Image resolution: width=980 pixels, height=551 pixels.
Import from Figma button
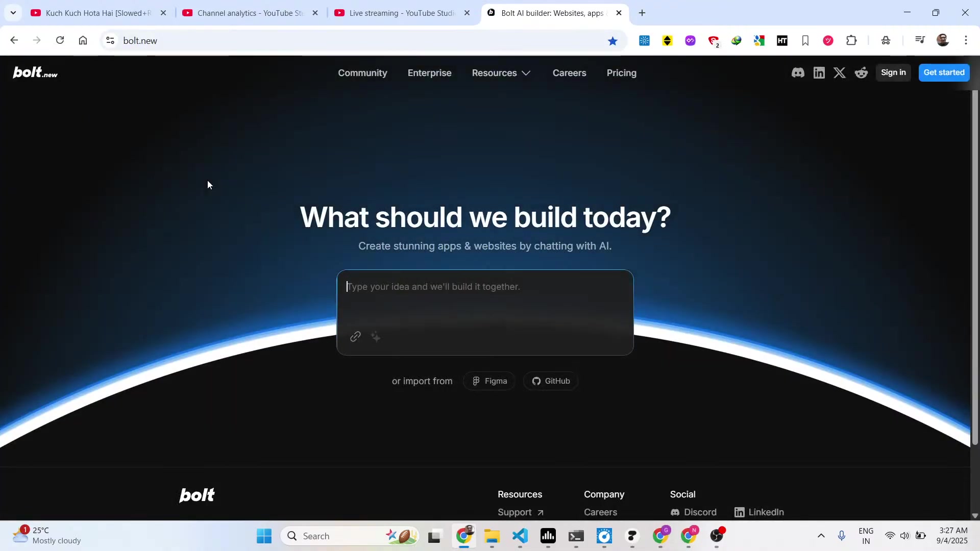click(x=489, y=381)
